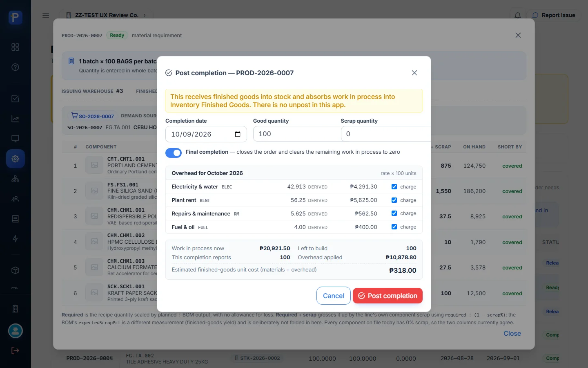Open the package box icon in sidebar
The image size is (588, 368).
[15, 270]
